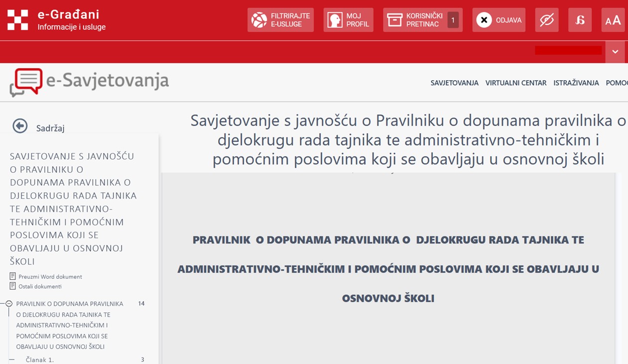Image resolution: width=628 pixels, height=364 pixels.
Task: Open Filtrirajte e-usluge button
Action: tap(280, 20)
